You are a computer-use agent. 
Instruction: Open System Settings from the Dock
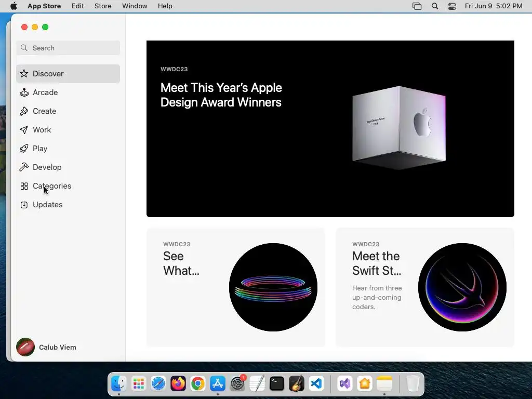[237, 384]
